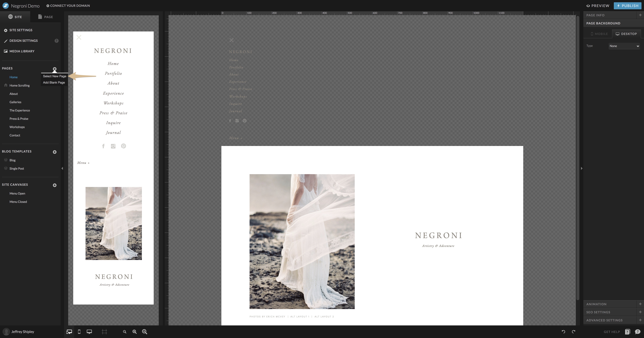Screen dimensions: 644x338
Task: Add a new site canvas with plus icon
Action: coord(54,185)
